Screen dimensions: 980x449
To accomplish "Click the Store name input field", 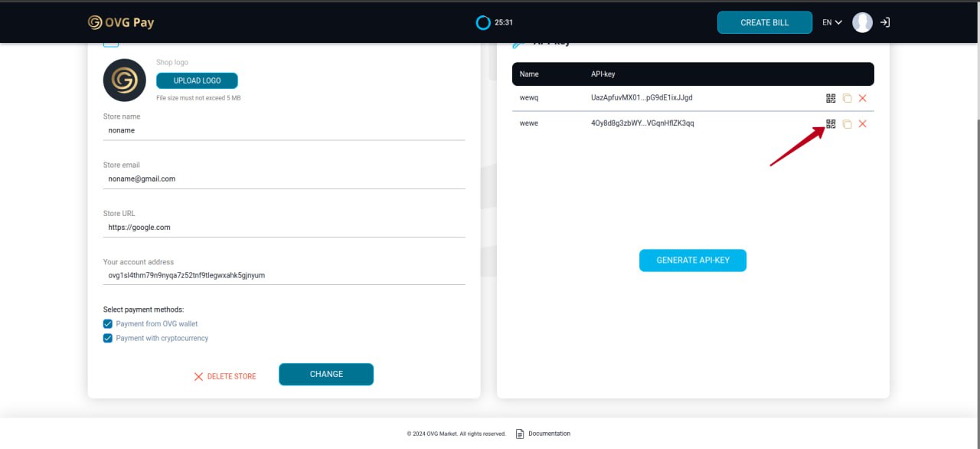I will (284, 131).
